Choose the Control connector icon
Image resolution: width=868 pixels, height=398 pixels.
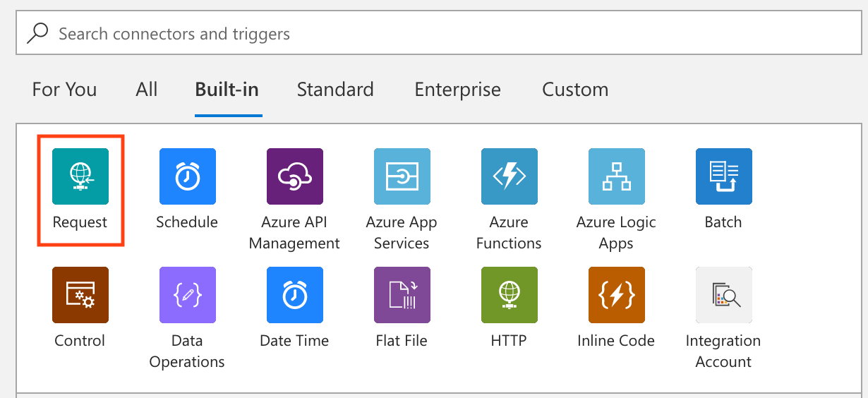pyautogui.click(x=80, y=295)
